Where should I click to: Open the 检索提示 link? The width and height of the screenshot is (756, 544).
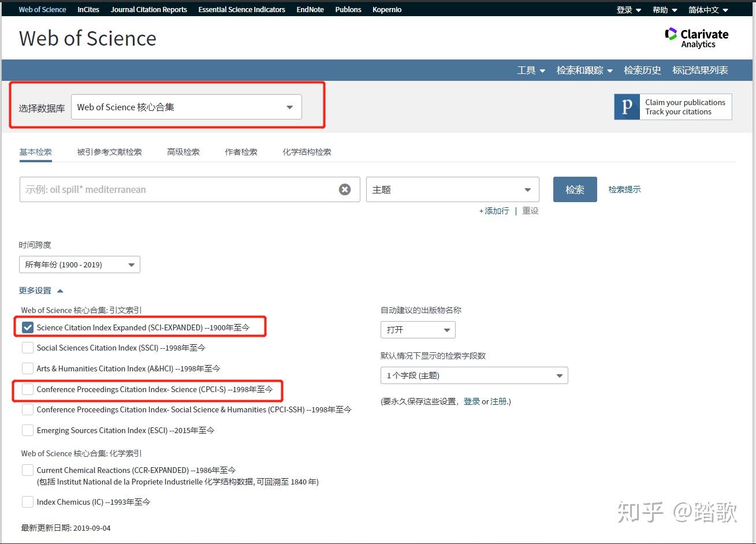pos(624,189)
